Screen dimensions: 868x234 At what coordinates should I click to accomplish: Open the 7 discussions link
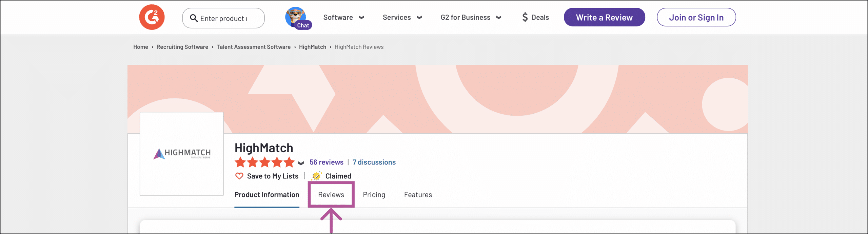coord(374,162)
